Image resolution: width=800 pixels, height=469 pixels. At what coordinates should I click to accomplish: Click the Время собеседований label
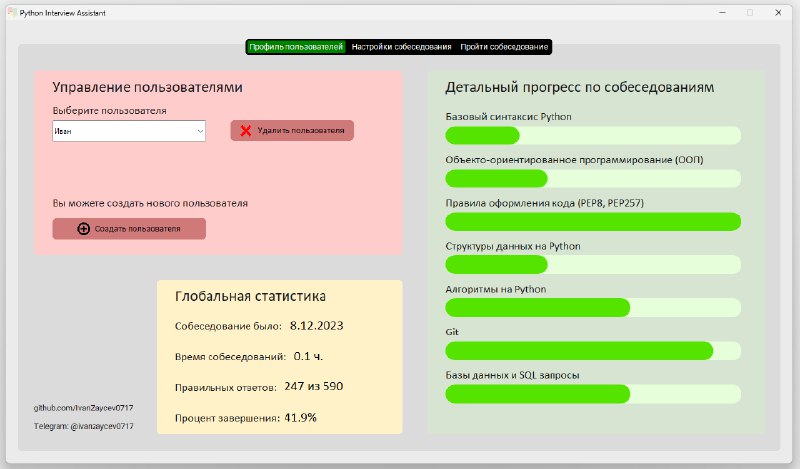(230, 357)
